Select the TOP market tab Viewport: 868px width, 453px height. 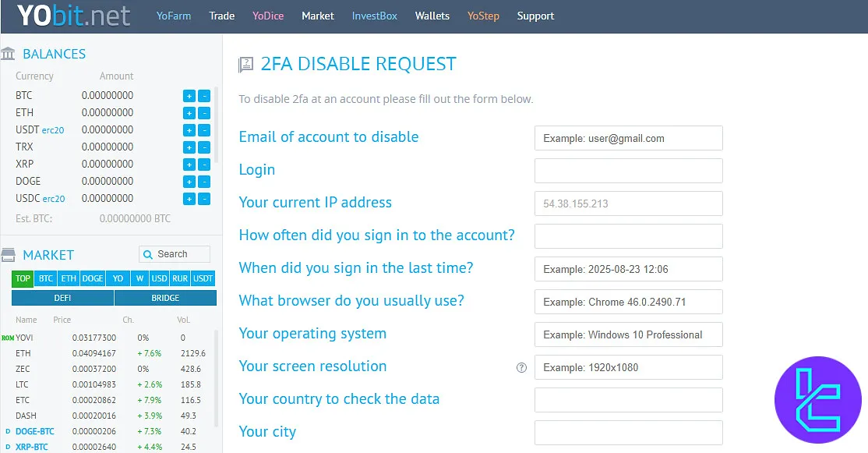[x=23, y=278]
